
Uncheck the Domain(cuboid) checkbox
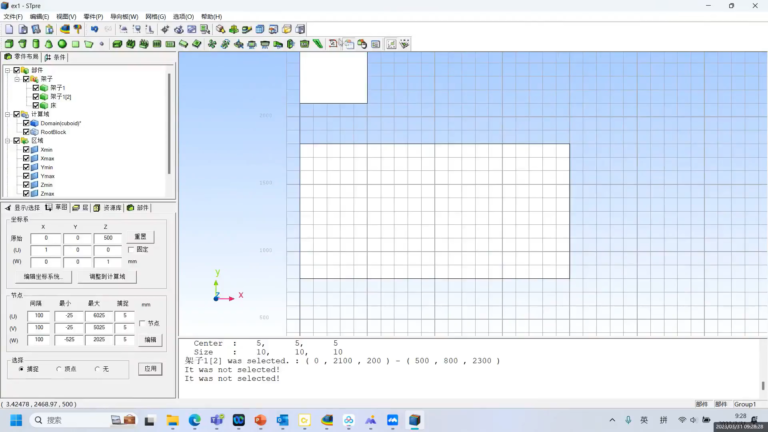click(26, 123)
